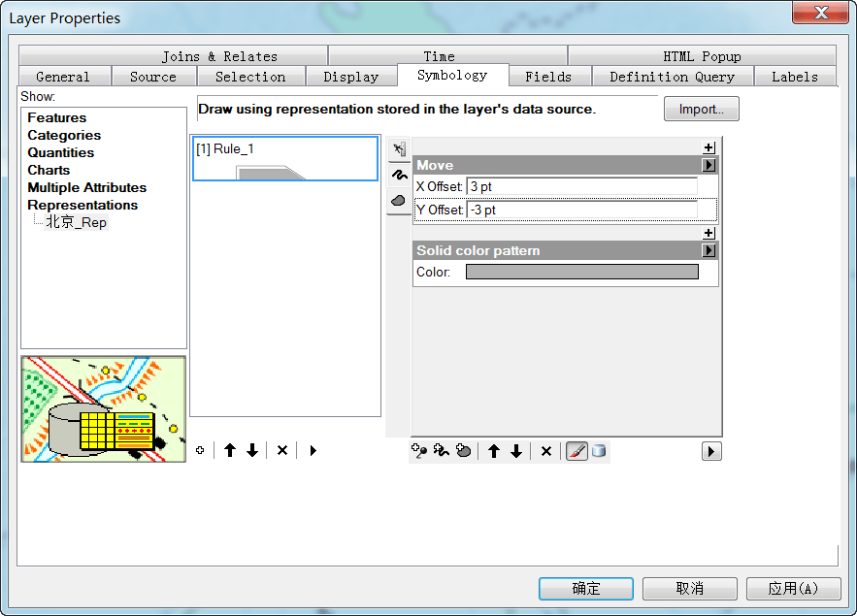Open the Move effect options arrow
This screenshot has width=857, height=616.
click(x=709, y=165)
